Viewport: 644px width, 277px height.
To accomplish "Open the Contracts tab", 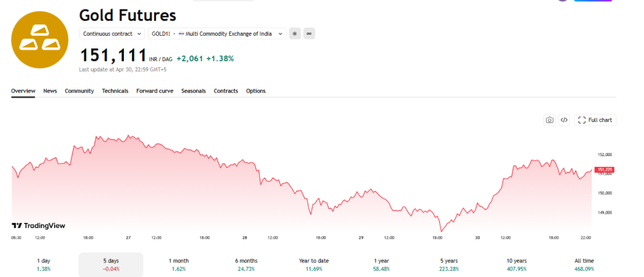I will tap(226, 91).
